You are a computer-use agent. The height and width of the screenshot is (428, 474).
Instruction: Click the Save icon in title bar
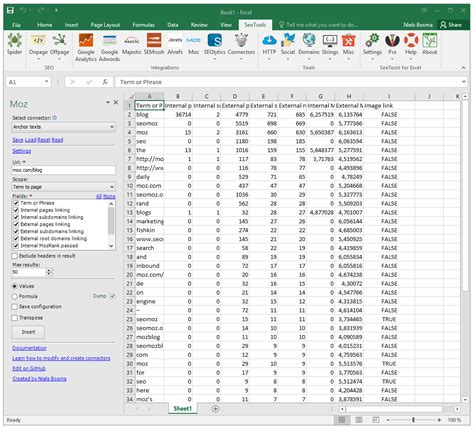click(x=10, y=11)
